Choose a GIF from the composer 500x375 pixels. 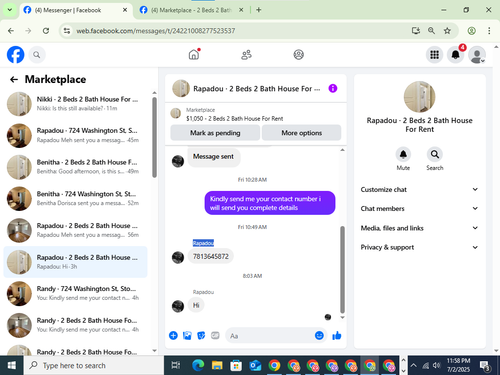click(215, 335)
